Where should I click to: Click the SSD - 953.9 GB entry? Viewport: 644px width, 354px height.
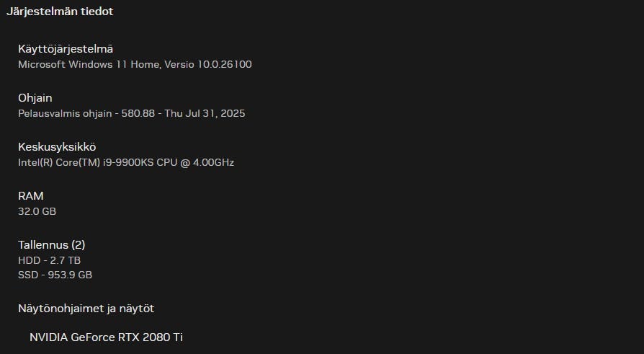(55, 275)
